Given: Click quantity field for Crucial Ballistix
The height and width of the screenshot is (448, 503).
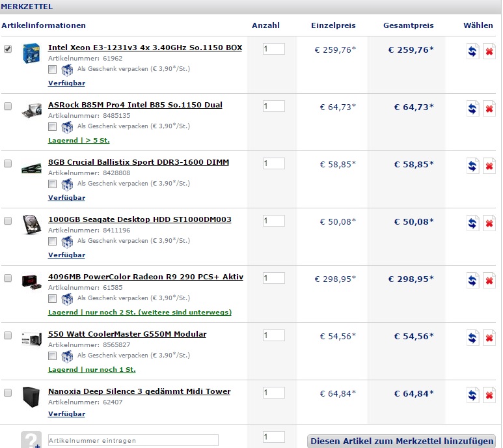Looking at the screenshot, I should click(274, 163).
